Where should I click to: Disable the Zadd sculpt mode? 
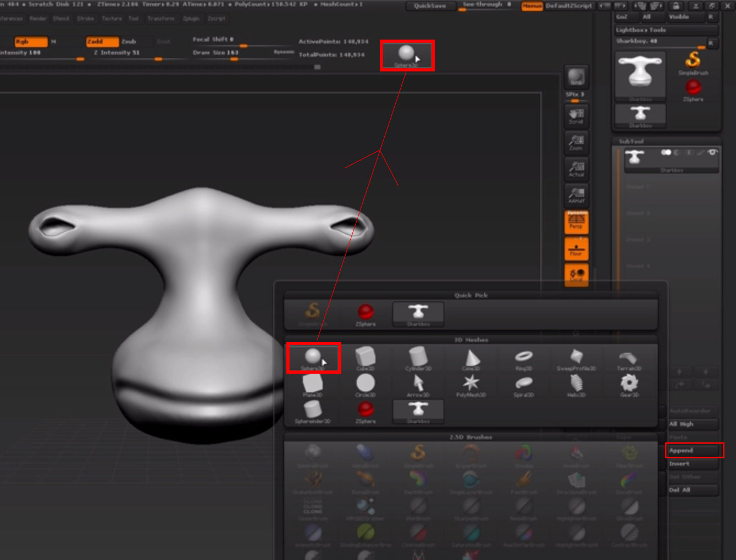(x=102, y=42)
